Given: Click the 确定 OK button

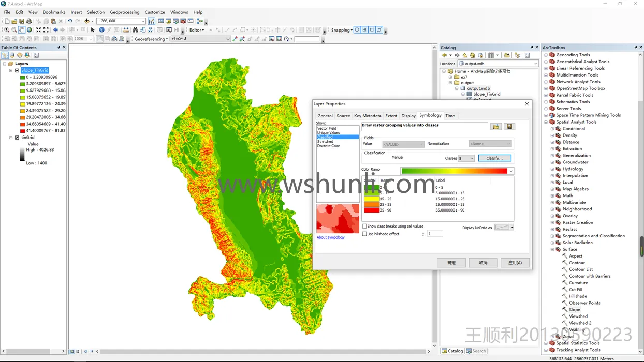Looking at the screenshot, I should (451, 263).
